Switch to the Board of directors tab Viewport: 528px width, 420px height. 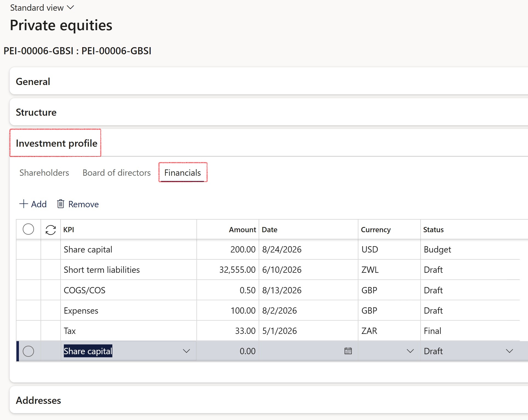point(117,173)
